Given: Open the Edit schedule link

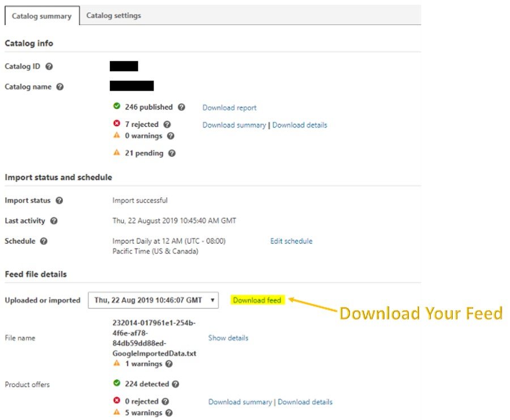Looking at the screenshot, I should 291,241.
